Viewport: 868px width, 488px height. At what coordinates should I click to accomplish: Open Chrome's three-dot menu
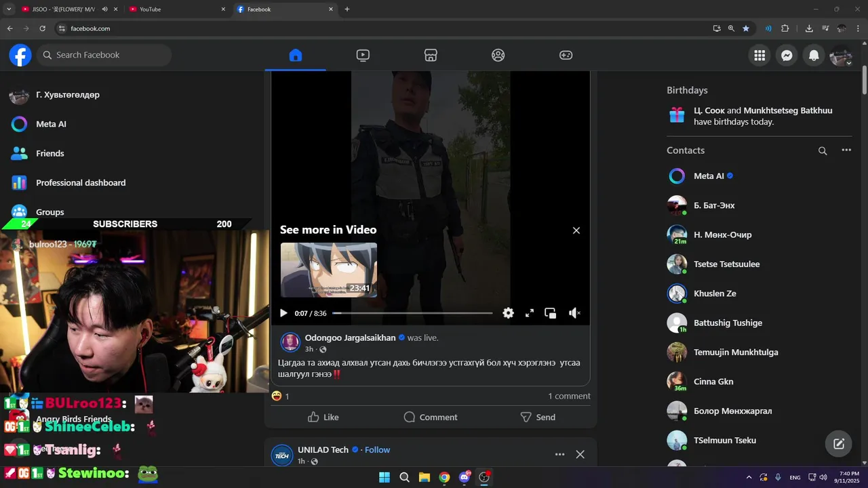(x=858, y=28)
